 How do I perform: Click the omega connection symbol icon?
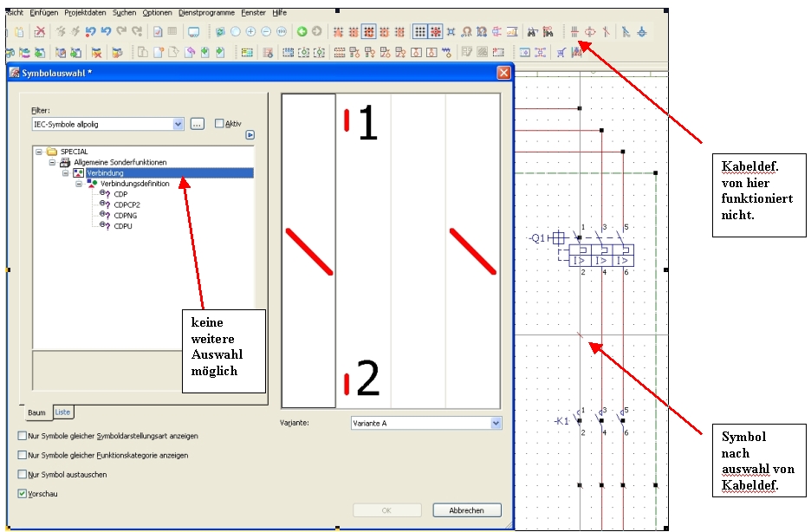(x=466, y=32)
